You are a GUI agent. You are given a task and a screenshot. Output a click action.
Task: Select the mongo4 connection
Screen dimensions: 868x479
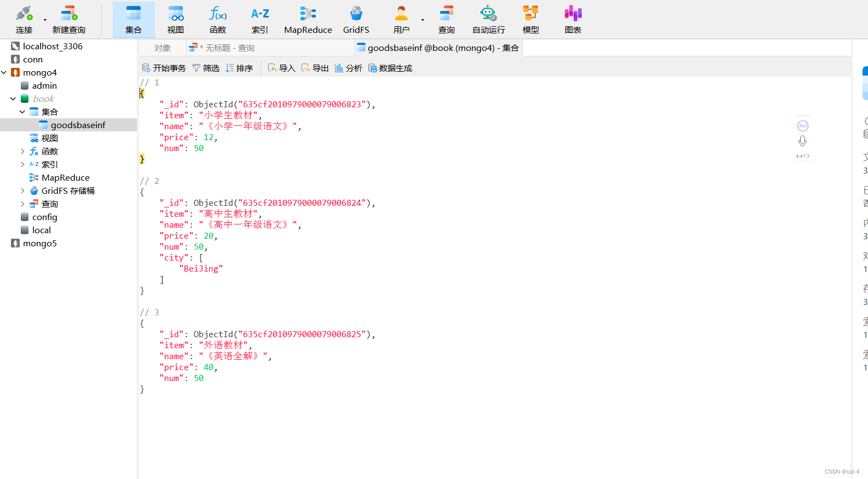[39, 72]
